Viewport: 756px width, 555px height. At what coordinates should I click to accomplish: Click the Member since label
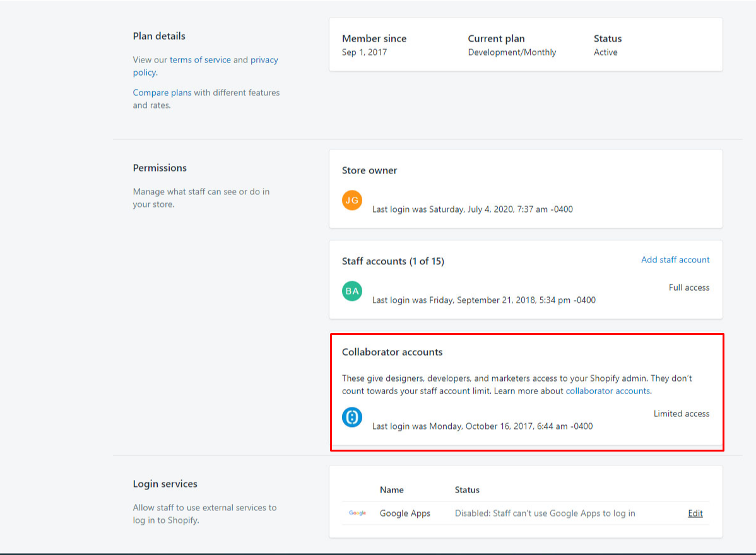coord(374,38)
